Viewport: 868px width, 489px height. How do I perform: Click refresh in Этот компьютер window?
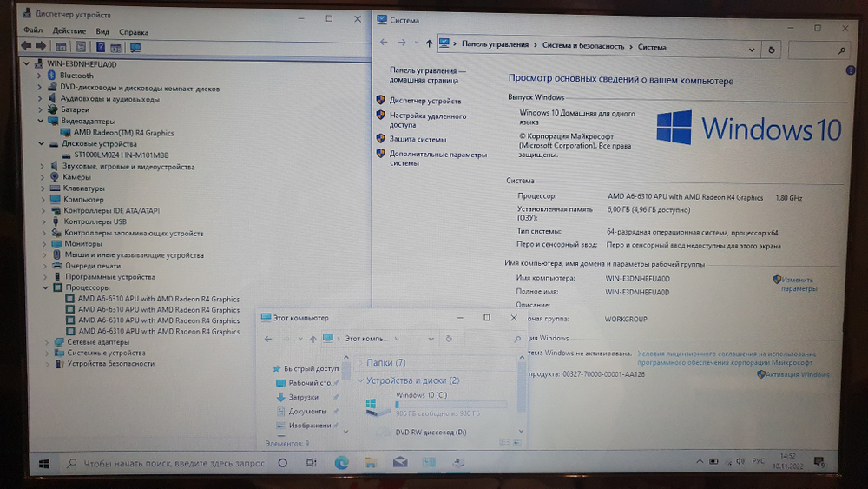pyautogui.click(x=449, y=339)
